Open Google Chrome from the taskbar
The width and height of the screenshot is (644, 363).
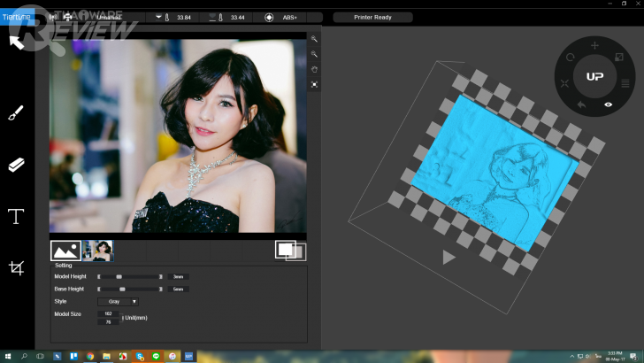pos(90,357)
